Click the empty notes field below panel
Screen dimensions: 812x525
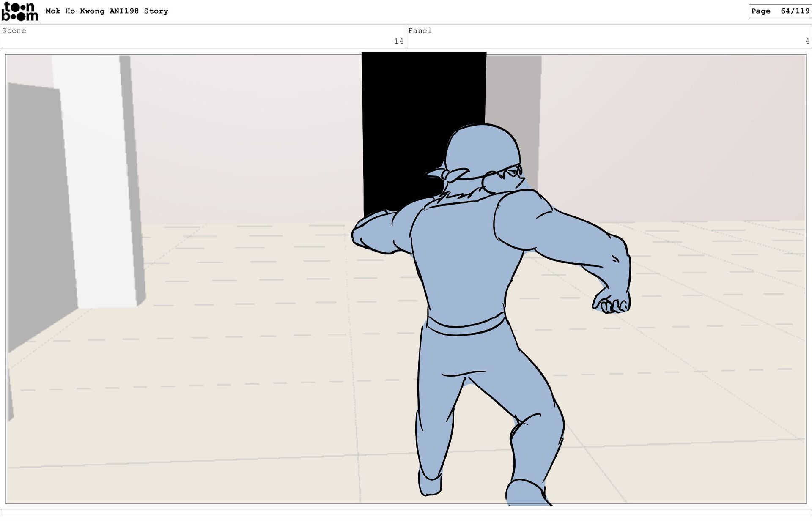pos(406,513)
